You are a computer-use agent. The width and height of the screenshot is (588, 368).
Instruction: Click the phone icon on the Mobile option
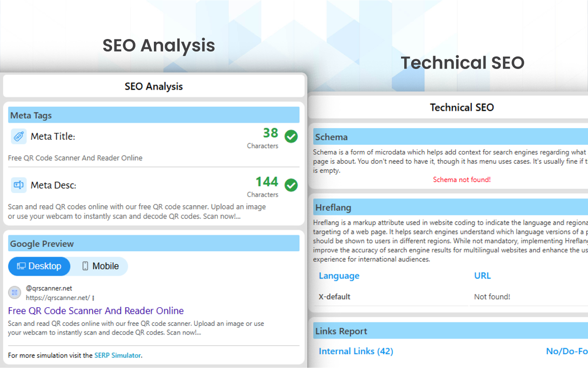(85, 266)
